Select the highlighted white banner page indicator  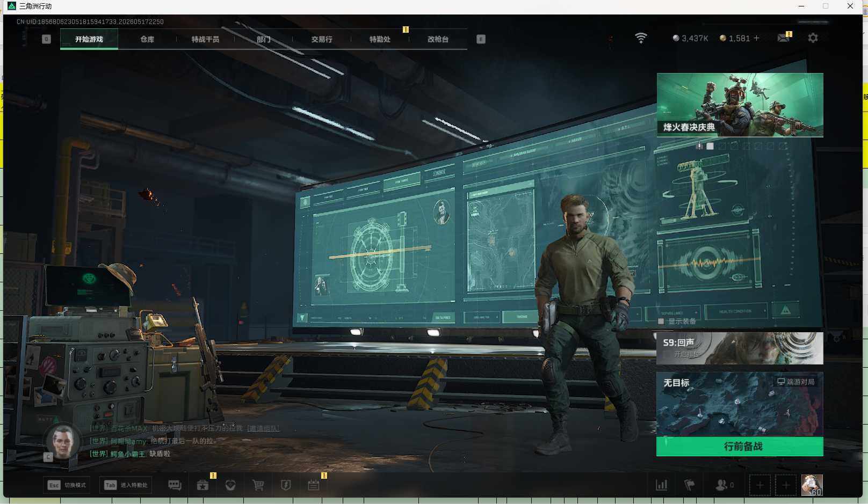tap(710, 146)
